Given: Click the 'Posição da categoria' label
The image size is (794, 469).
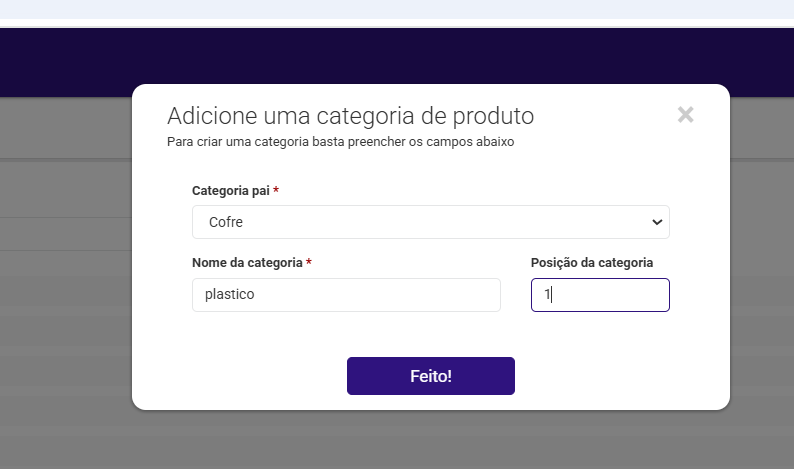Looking at the screenshot, I should pos(592,262).
